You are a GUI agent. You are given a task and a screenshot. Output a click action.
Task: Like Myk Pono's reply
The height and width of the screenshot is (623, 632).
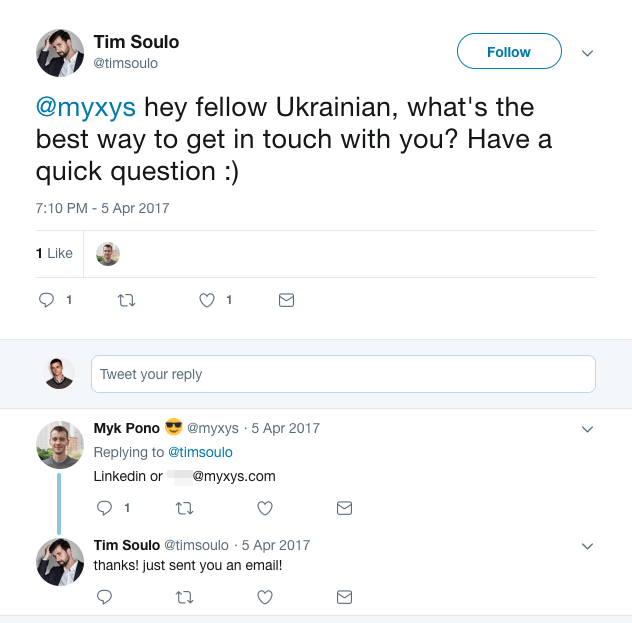coord(265,508)
